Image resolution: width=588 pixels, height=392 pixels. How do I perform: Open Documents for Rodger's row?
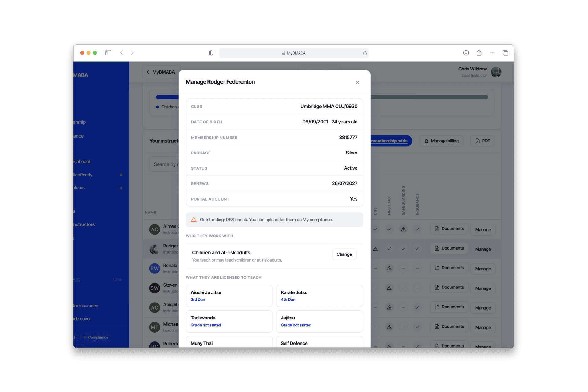coord(449,248)
